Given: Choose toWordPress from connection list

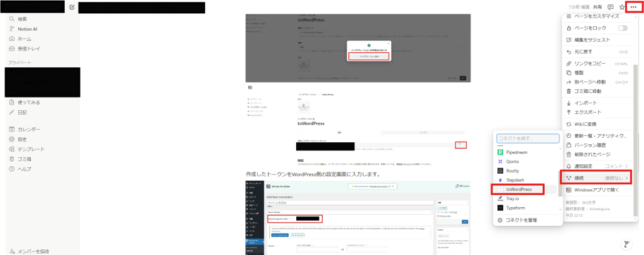Looking at the screenshot, I should point(519,189).
